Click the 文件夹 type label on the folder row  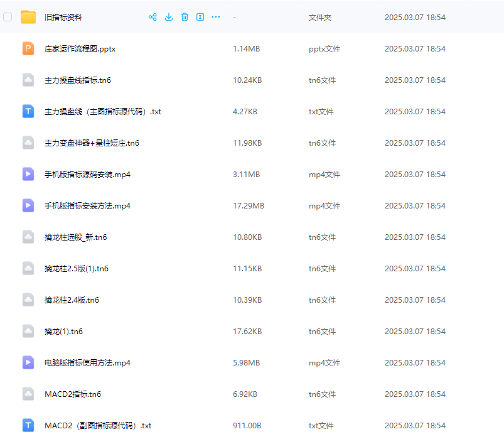(320, 17)
